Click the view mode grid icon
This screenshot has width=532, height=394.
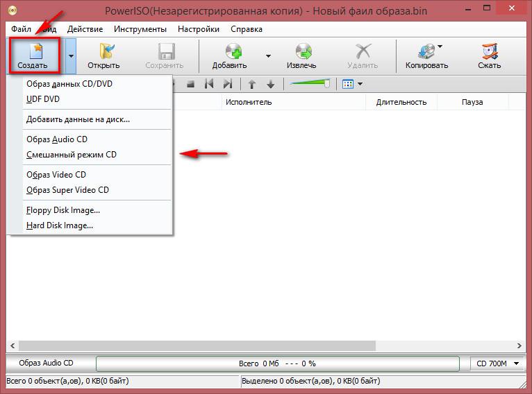(348, 84)
